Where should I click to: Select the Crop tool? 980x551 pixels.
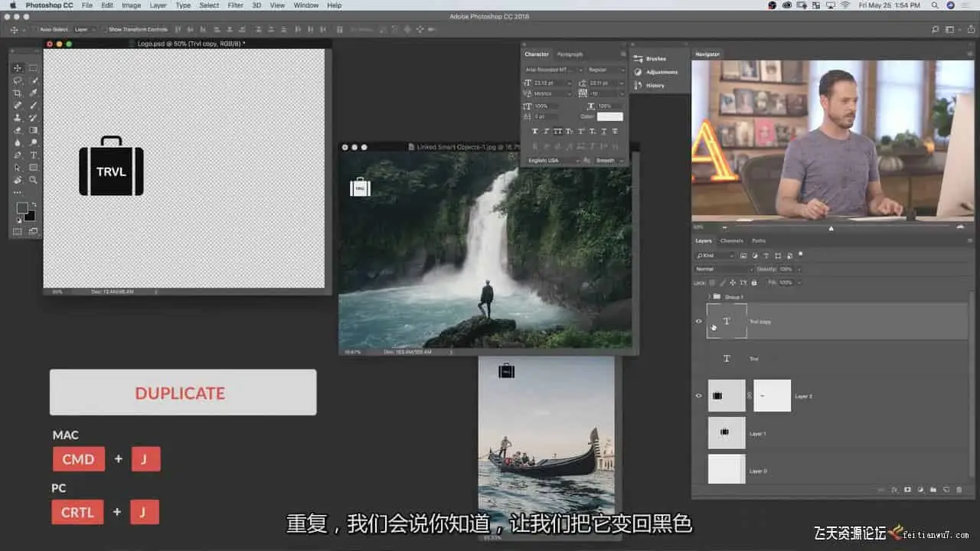pos(18,93)
